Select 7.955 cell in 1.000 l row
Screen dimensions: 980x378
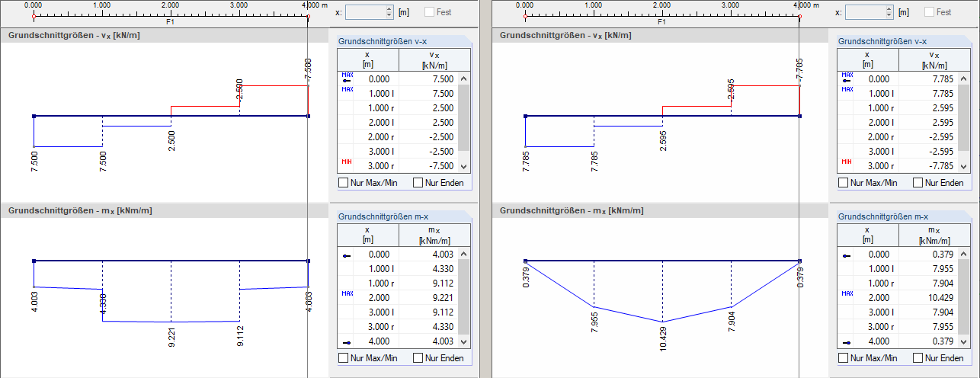[x=927, y=269]
